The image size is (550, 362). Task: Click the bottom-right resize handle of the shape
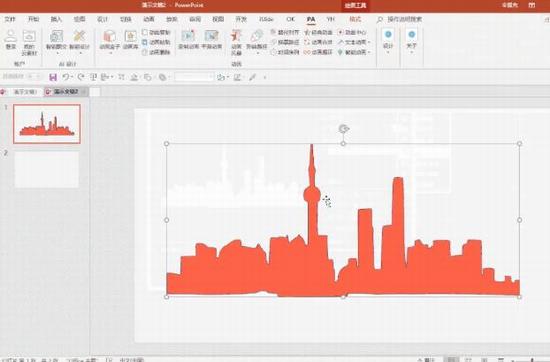[x=519, y=297]
